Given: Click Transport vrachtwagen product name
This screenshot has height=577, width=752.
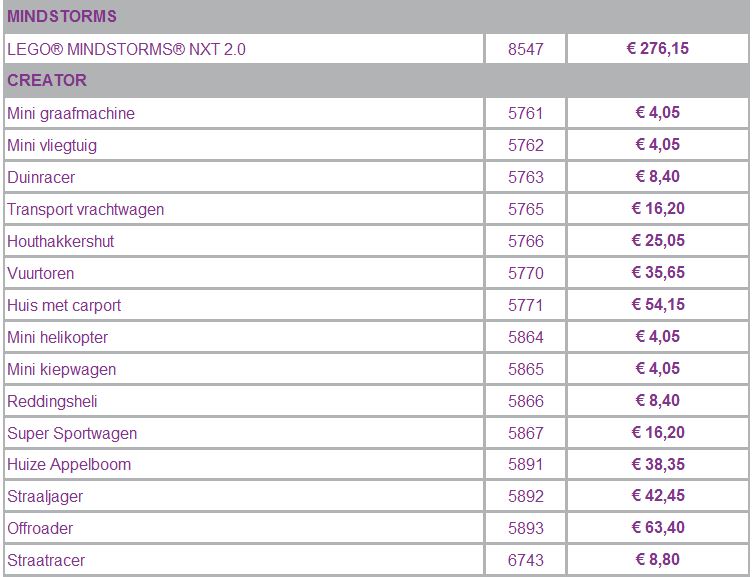Looking at the screenshot, I should [85, 209].
